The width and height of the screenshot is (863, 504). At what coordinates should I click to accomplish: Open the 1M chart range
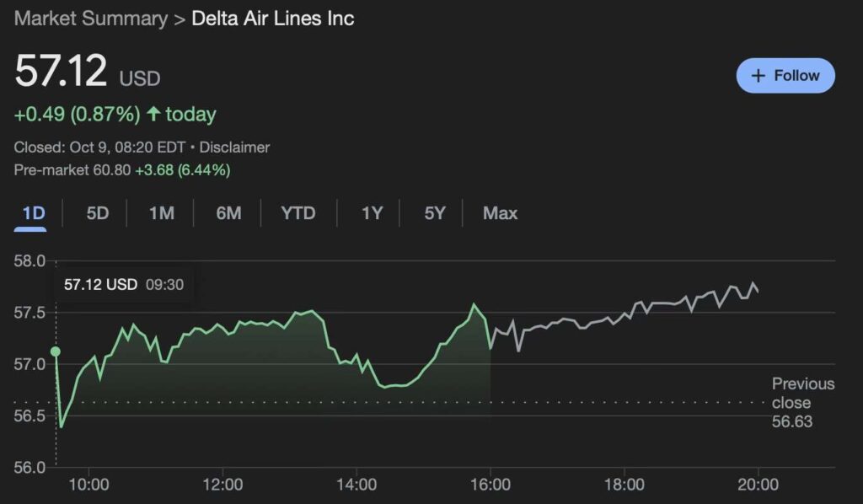click(x=161, y=213)
